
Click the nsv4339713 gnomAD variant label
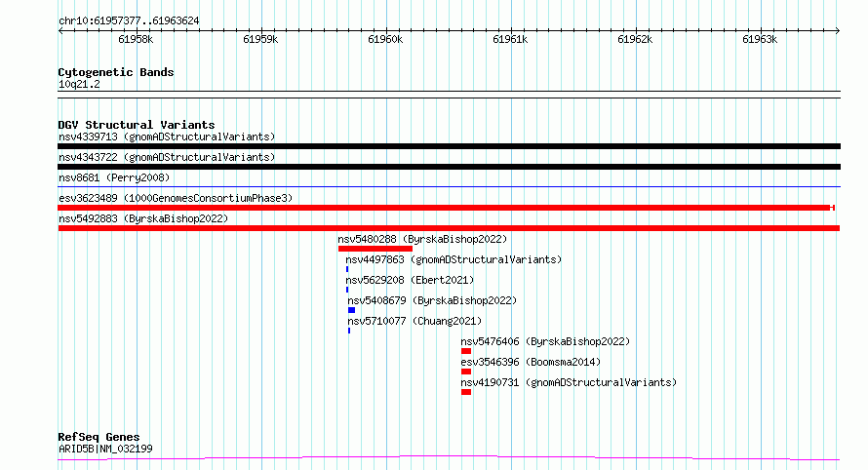coord(167,137)
